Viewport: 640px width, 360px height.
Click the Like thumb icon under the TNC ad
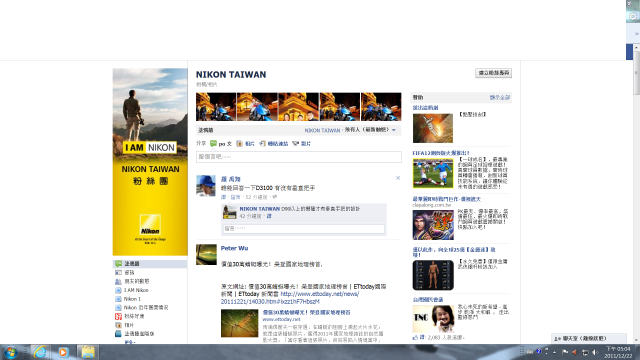[415, 338]
